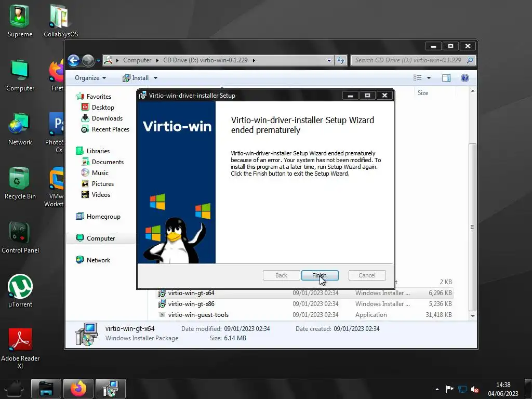Click the Install toolbar button
Image resolution: width=532 pixels, height=399 pixels.
point(136,78)
